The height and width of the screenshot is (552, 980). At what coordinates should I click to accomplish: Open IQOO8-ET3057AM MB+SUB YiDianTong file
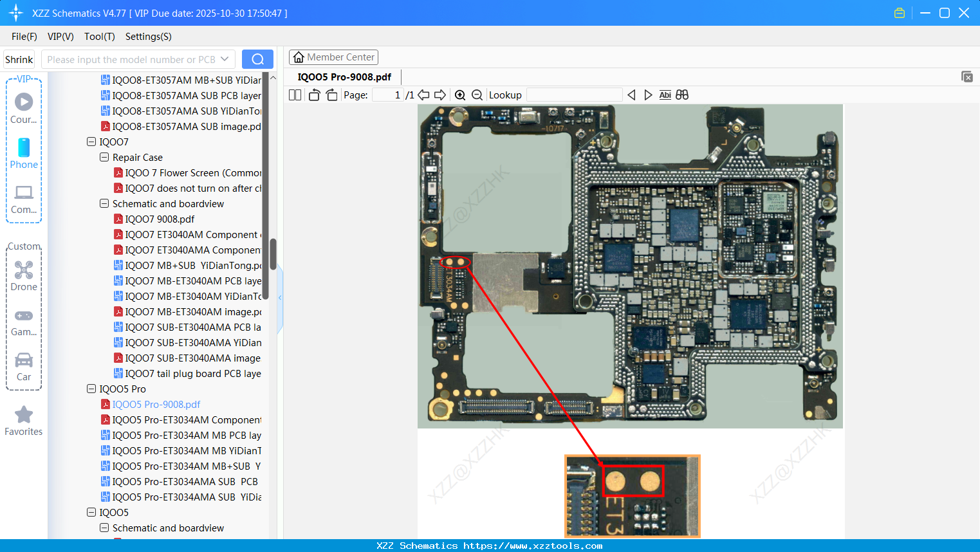(181, 80)
